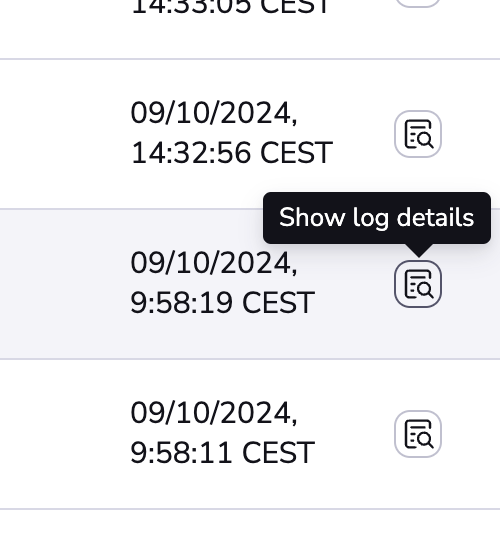Click the word CEST in the 9:58:19 row
The height and width of the screenshot is (550, 500).
point(278,302)
